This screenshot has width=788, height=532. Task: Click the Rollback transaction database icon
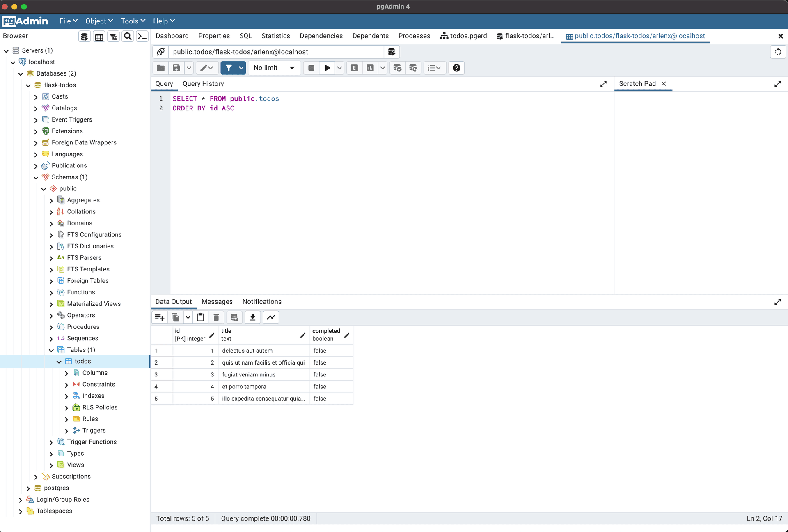413,68
